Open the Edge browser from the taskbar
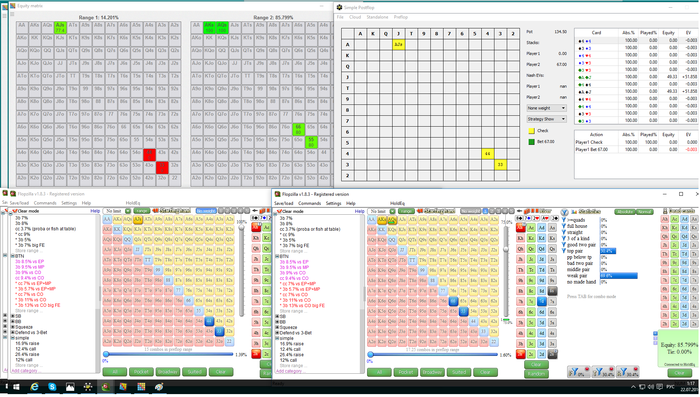Screen dimensions: 700x397 pos(34,387)
